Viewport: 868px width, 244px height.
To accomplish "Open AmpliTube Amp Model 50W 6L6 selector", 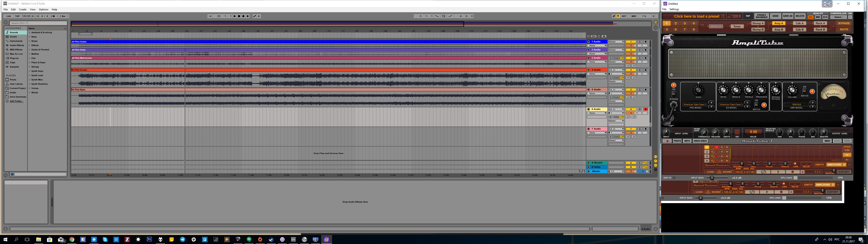I will (x=797, y=104).
